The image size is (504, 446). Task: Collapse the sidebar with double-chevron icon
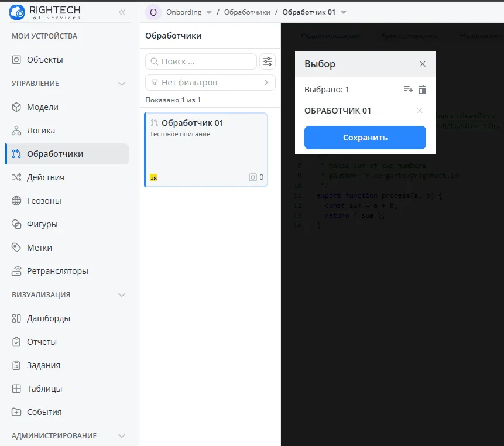click(x=122, y=12)
